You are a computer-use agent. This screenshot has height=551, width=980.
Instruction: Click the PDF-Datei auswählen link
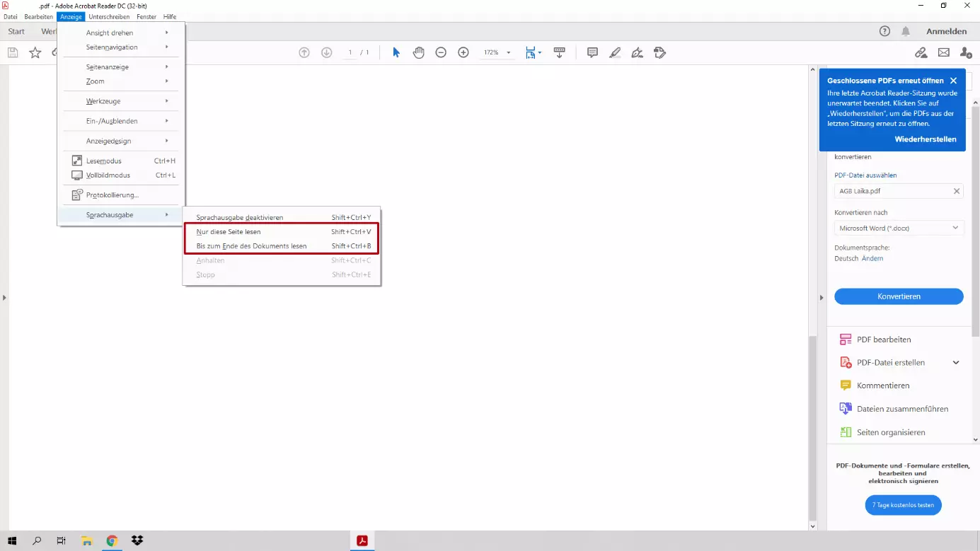pos(865,175)
